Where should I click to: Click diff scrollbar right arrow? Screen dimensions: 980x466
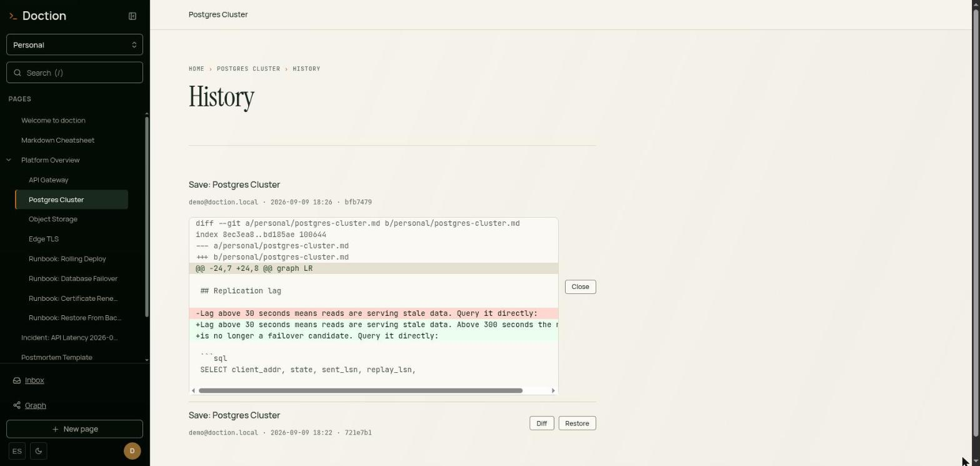click(553, 390)
